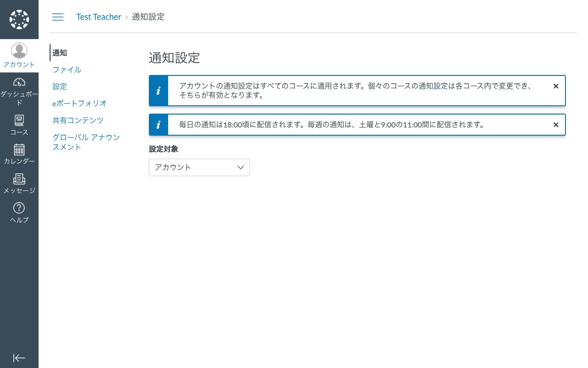Navigate to 共有コンテンツ
The width and height of the screenshot is (588, 368).
78,120
